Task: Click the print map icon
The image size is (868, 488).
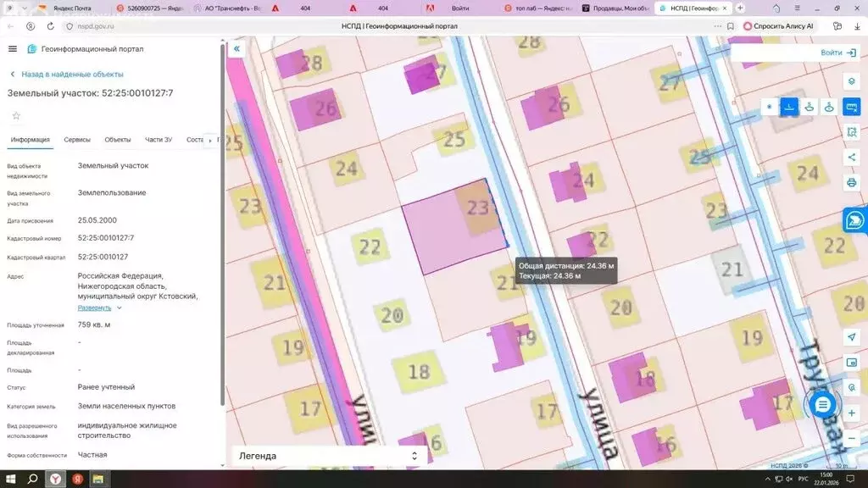Action: (x=852, y=182)
